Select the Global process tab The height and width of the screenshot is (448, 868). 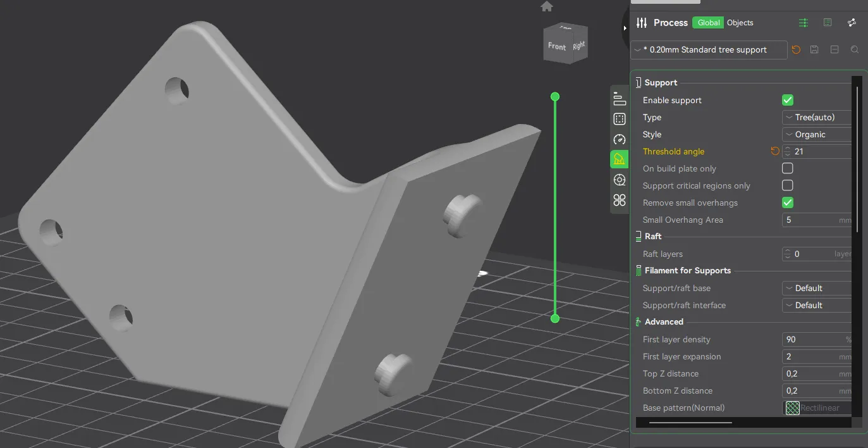coord(708,23)
